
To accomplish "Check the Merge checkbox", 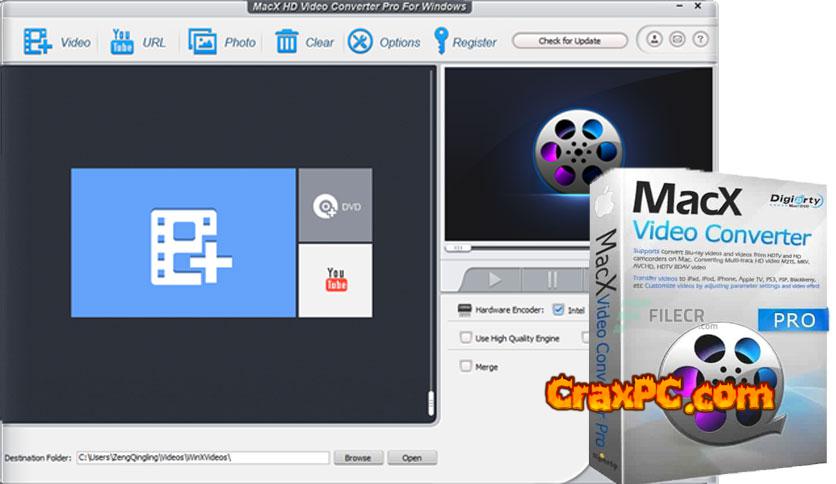I will point(465,367).
